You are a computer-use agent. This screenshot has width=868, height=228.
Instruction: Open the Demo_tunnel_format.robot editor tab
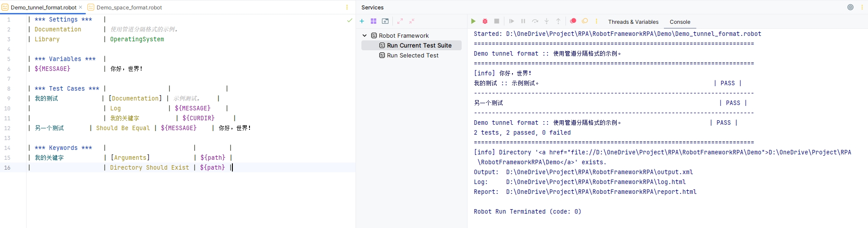43,7
